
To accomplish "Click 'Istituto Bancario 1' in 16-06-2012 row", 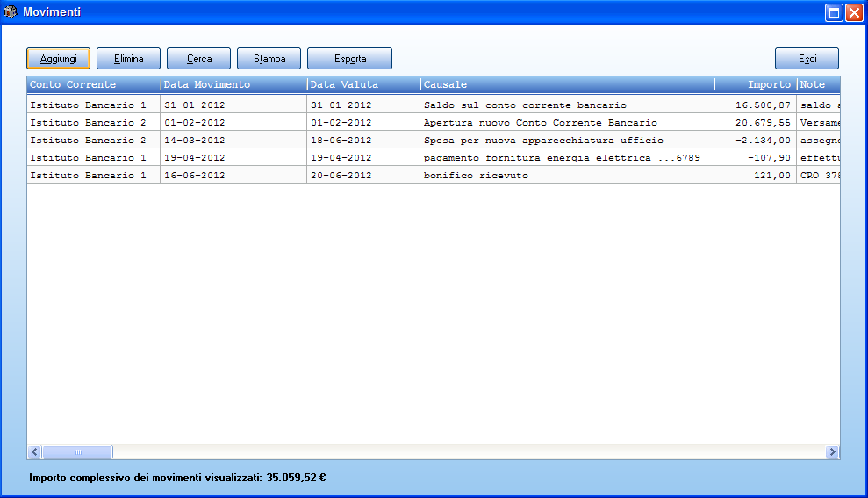I will (x=93, y=175).
